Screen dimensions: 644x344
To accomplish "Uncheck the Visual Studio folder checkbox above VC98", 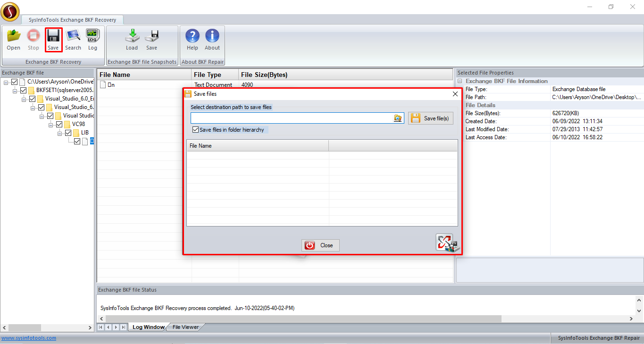I will point(50,116).
